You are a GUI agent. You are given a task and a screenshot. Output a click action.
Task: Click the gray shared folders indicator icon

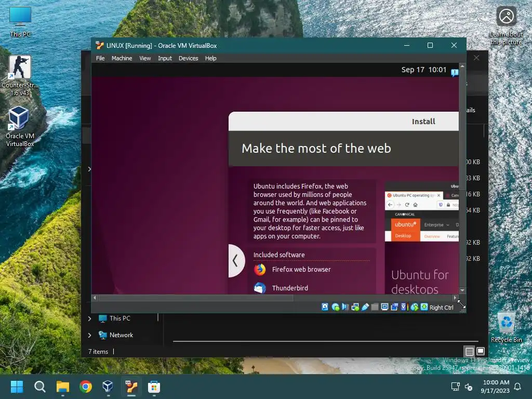(375, 307)
